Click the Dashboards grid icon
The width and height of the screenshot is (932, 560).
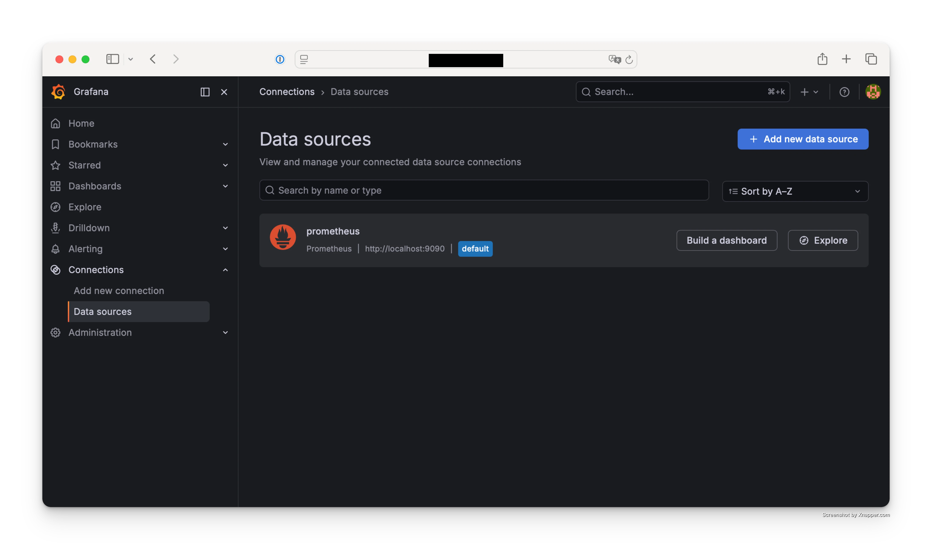[55, 186]
